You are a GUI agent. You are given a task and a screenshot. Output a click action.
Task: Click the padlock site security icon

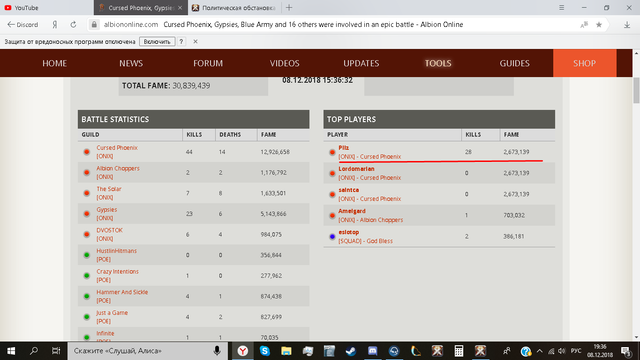coord(94,25)
